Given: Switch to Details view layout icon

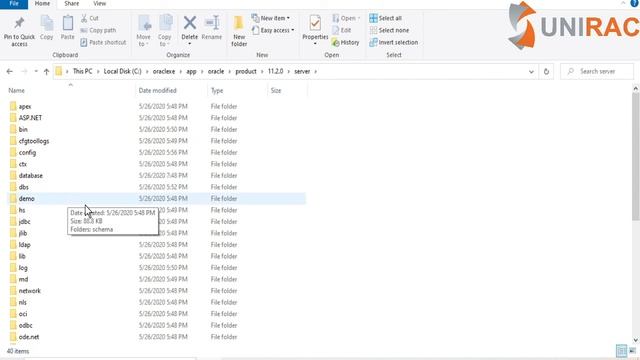Looking at the screenshot, I should coord(621,351).
